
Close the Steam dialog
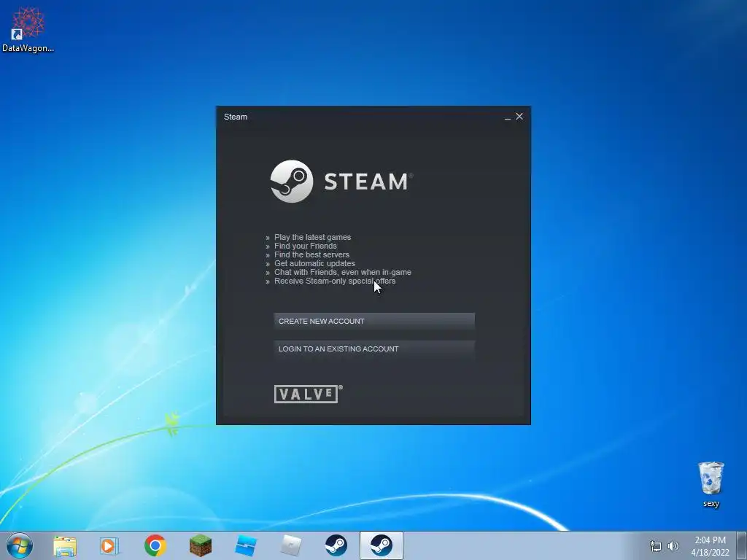pyautogui.click(x=519, y=116)
